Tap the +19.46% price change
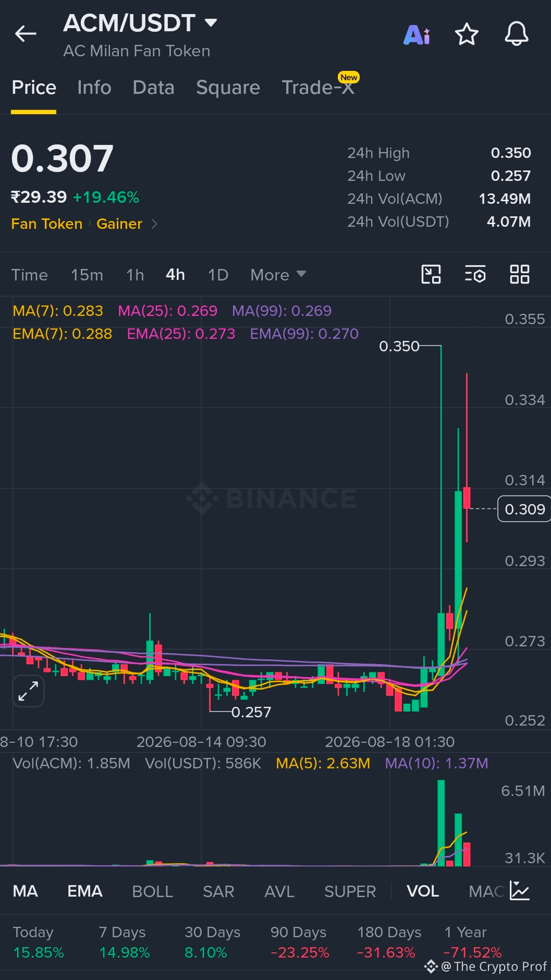The width and height of the screenshot is (551, 980). (106, 197)
